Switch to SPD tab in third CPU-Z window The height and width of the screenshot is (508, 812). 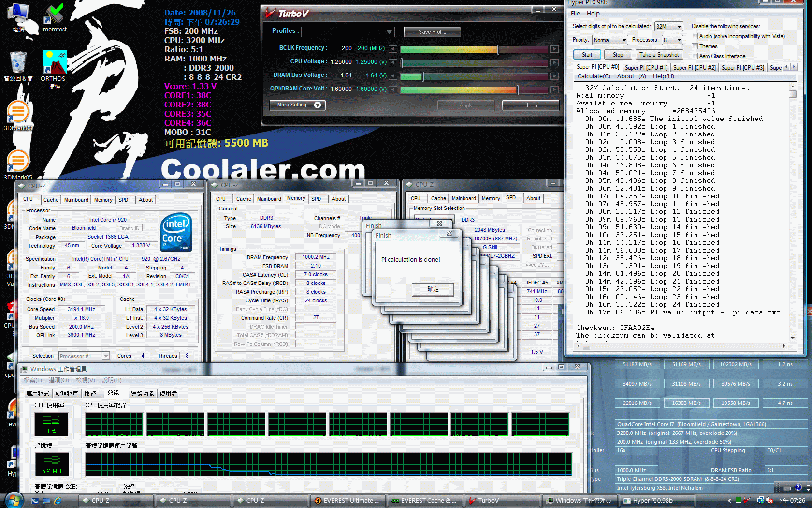click(511, 198)
